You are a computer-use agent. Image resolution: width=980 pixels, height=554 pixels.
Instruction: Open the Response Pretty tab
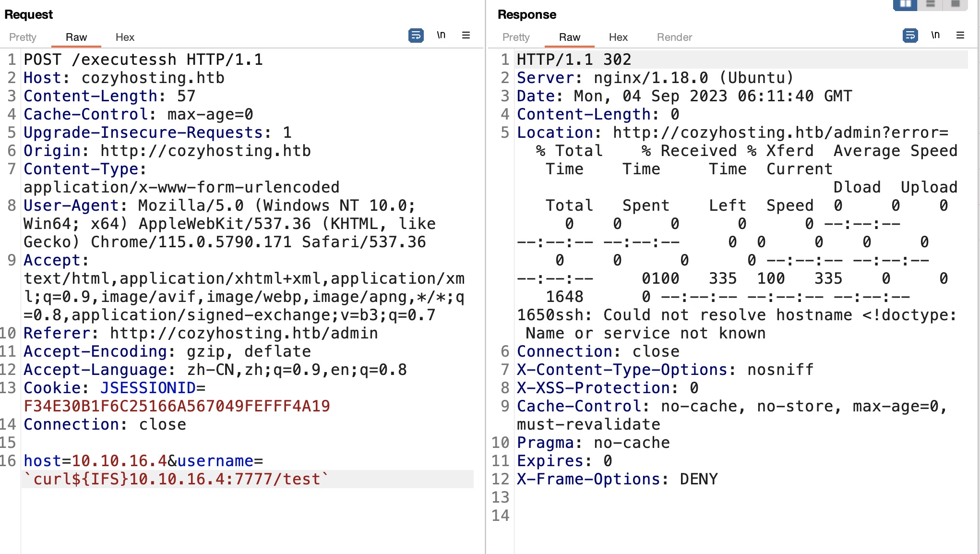[x=516, y=37]
